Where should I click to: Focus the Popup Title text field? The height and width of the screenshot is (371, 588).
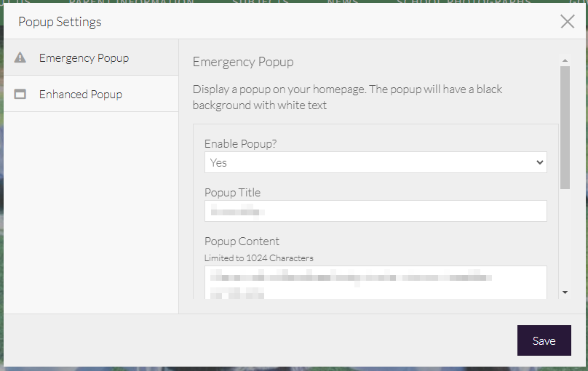[375, 211]
